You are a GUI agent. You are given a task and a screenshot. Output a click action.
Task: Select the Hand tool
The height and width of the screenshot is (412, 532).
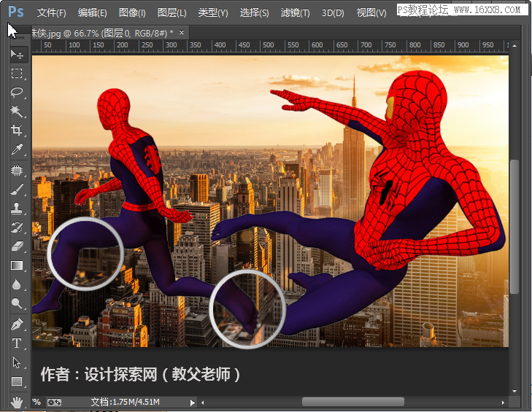(17, 403)
